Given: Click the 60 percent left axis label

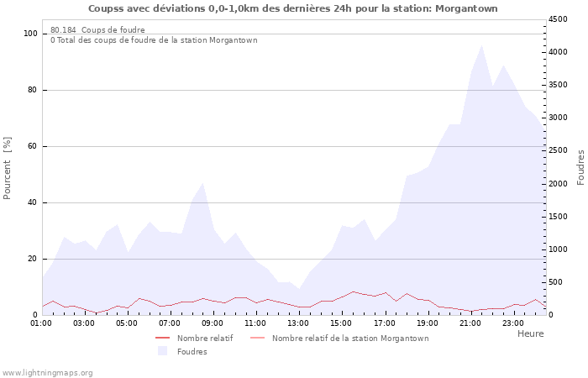Looking at the screenshot, I should click(x=32, y=146).
